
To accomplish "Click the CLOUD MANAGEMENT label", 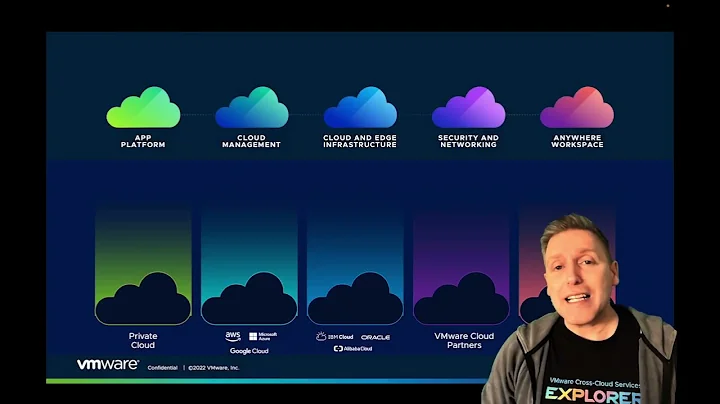I will (x=251, y=141).
